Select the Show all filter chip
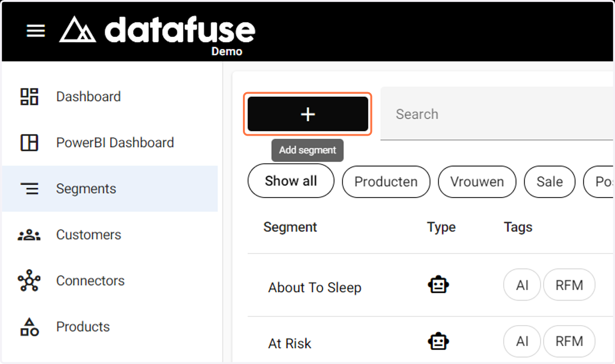Image resolution: width=615 pixels, height=364 pixels. (x=291, y=181)
